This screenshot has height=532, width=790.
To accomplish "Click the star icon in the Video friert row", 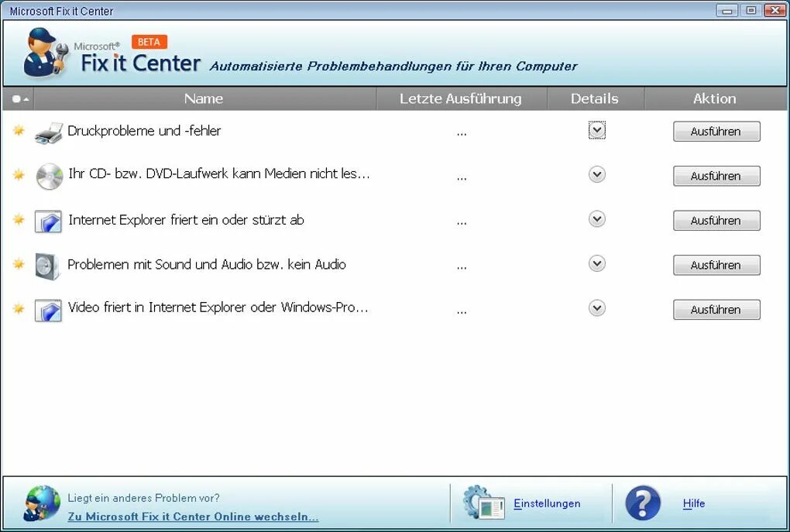I will point(19,307).
